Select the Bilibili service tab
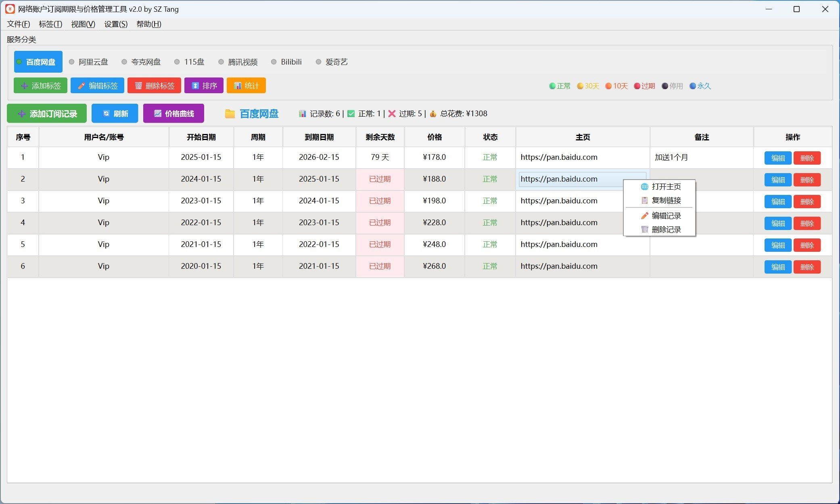Screen dimensions: 840x504 [x=291, y=62]
